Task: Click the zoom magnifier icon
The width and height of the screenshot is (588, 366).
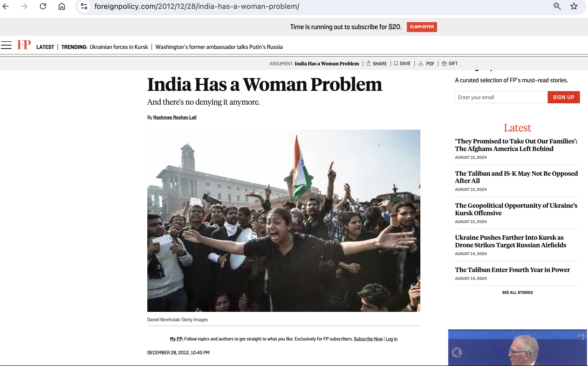Action: coord(557,6)
